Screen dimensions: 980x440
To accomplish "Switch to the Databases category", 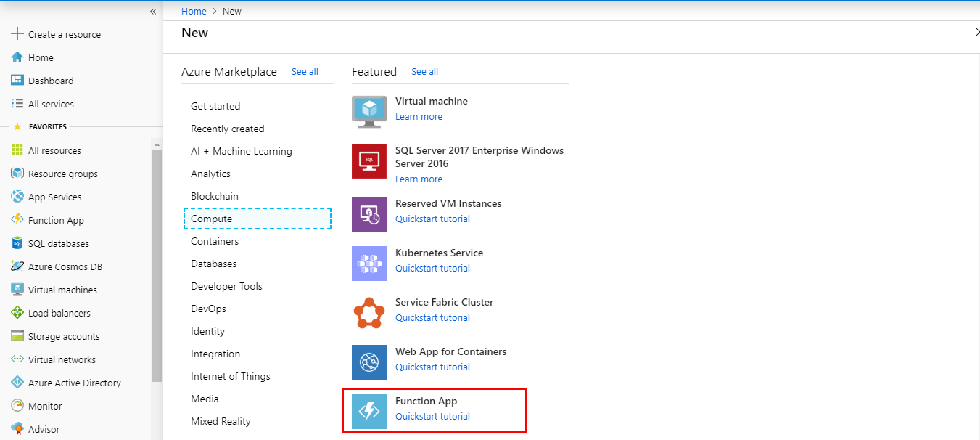I will pyautogui.click(x=213, y=263).
